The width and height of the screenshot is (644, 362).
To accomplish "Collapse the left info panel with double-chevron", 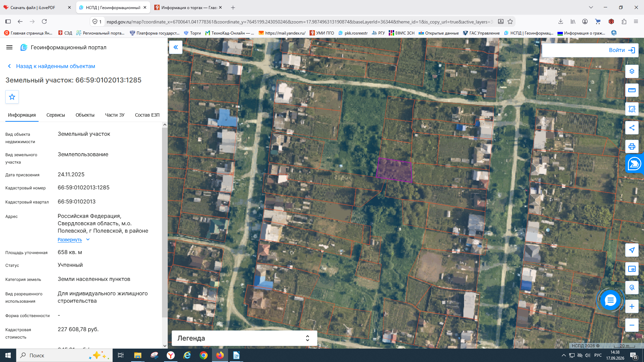I will pyautogui.click(x=175, y=47).
